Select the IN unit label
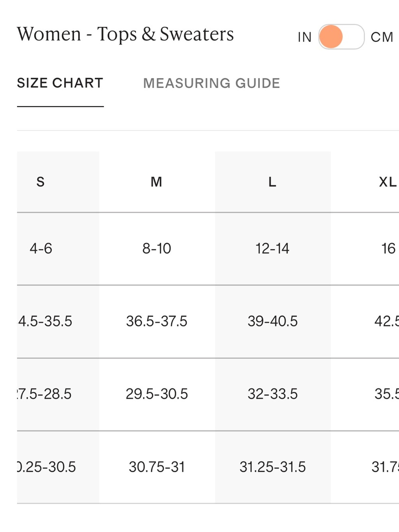This screenshot has height=532, width=399. 304,37
